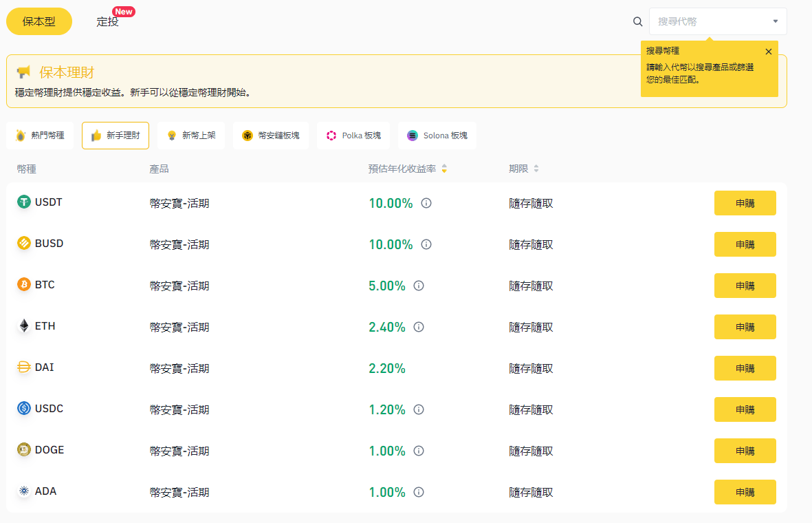Sort by 預估年化收益率 column
The width and height of the screenshot is (812, 523).
coord(443,169)
